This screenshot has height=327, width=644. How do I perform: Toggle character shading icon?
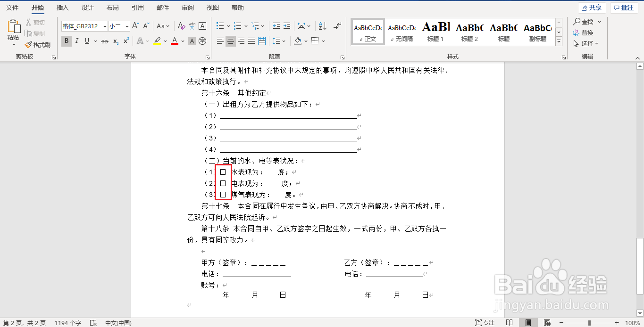[192, 41]
